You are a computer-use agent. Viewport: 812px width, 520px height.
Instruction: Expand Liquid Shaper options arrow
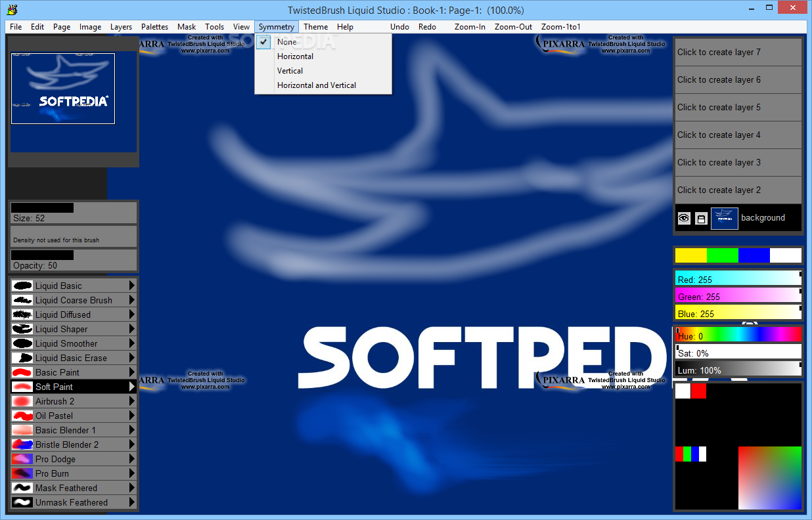(x=132, y=329)
